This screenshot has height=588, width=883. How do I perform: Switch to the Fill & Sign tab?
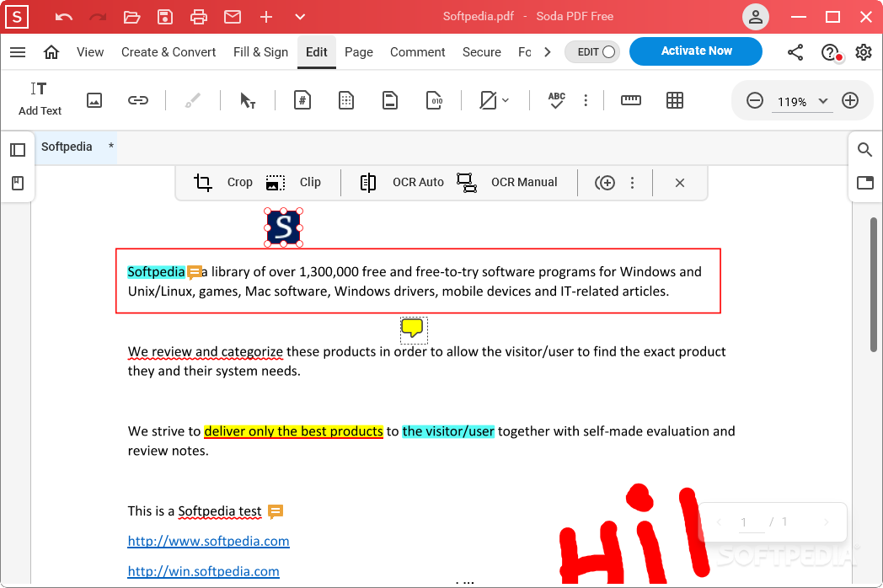[x=260, y=52]
